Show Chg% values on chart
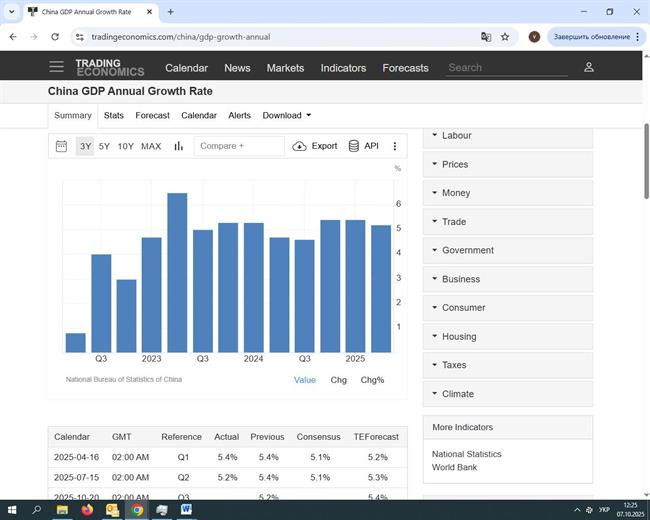The height and width of the screenshot is (520, 650). (x=372, y=380)
